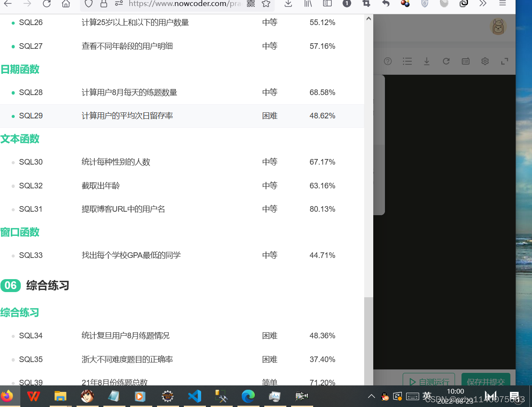Open the downloads icon in the browser toolbar

(288, 5)
